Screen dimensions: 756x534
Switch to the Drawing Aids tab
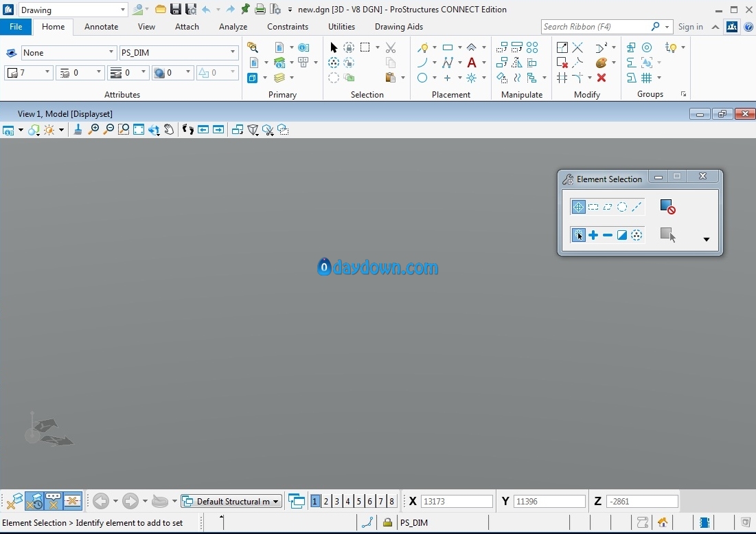click(399, 27)
